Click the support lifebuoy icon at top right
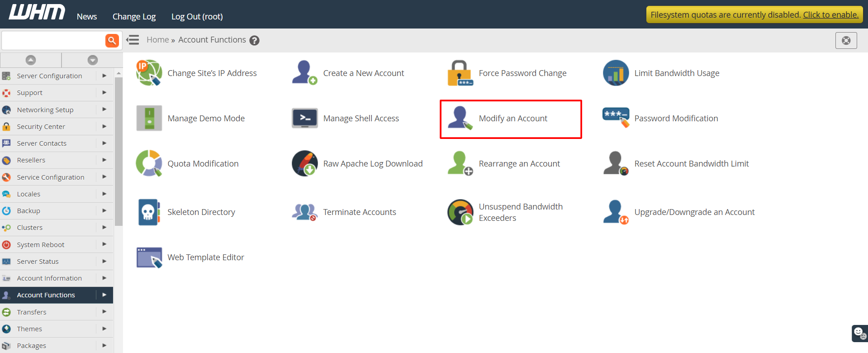Image resolution: width=868 pixels, height=353 pixels. [x=846, y=41]
